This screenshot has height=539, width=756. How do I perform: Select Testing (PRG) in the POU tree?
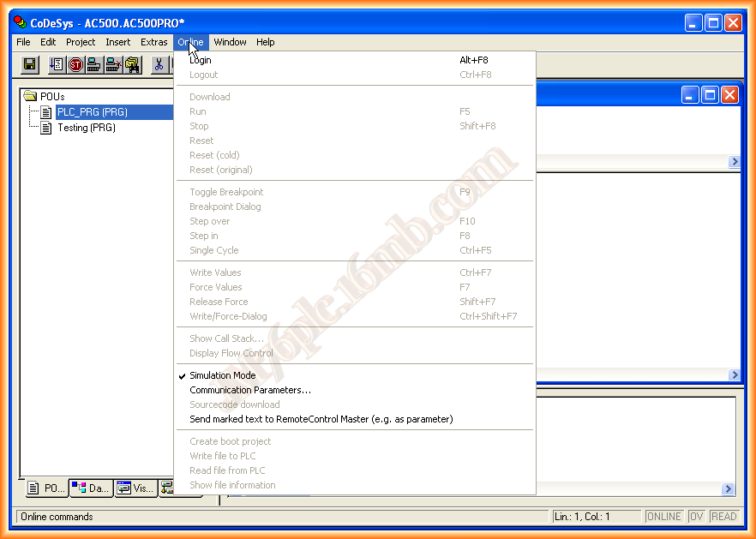[86, 128]
